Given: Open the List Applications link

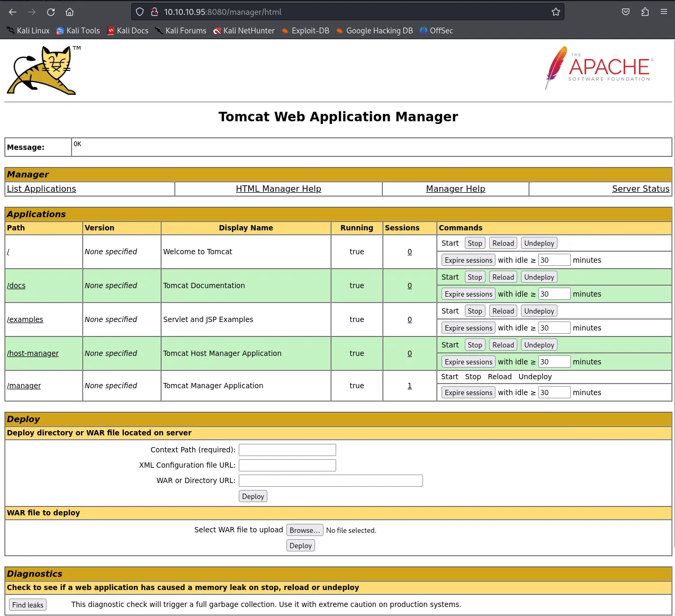Looking at the screenshot, I should [x=41, y=189].
